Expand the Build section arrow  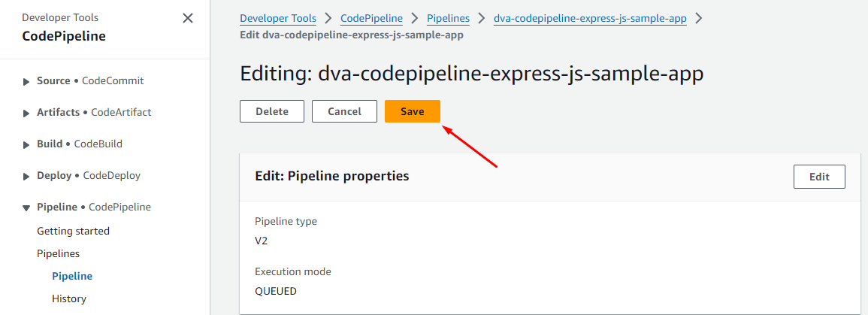[27, 144]
